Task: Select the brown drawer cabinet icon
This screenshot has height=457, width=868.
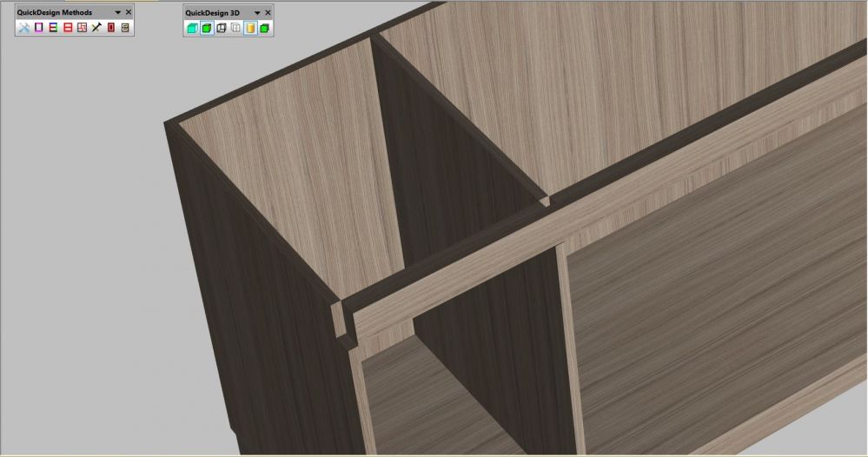Action: (x=125, y=27)
